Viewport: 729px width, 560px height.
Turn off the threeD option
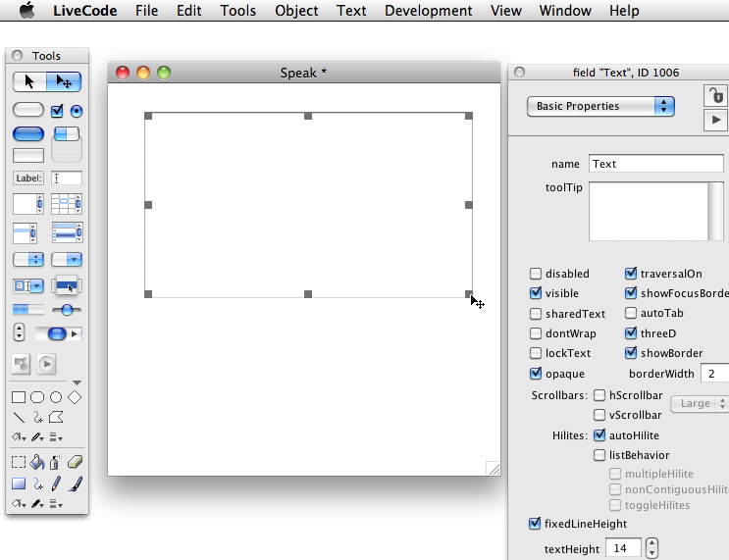pos(631,333)
